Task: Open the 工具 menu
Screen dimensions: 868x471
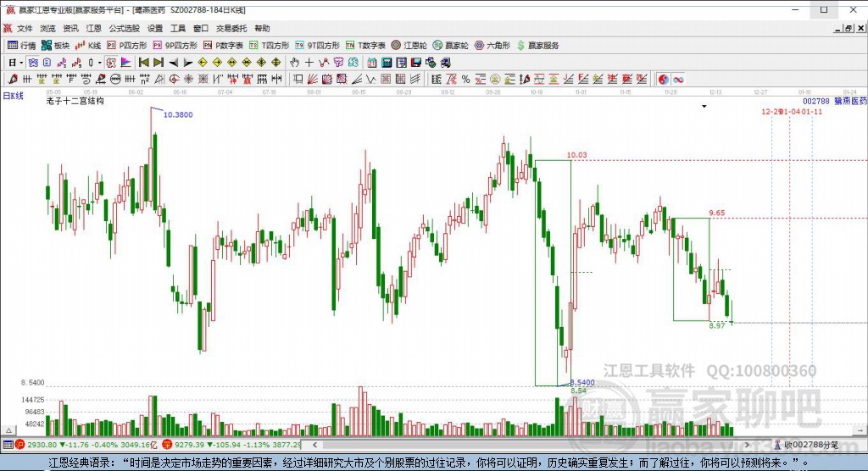Action: click(x=178, y=28)
